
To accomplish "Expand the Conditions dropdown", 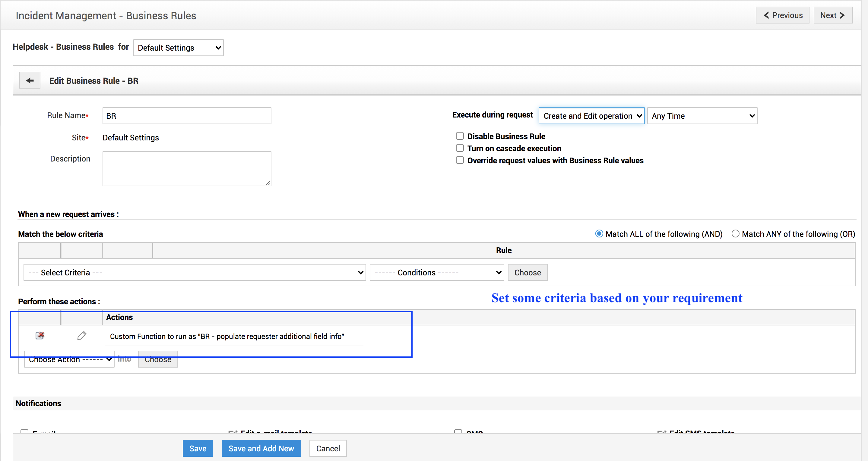I will coord(437,272).
